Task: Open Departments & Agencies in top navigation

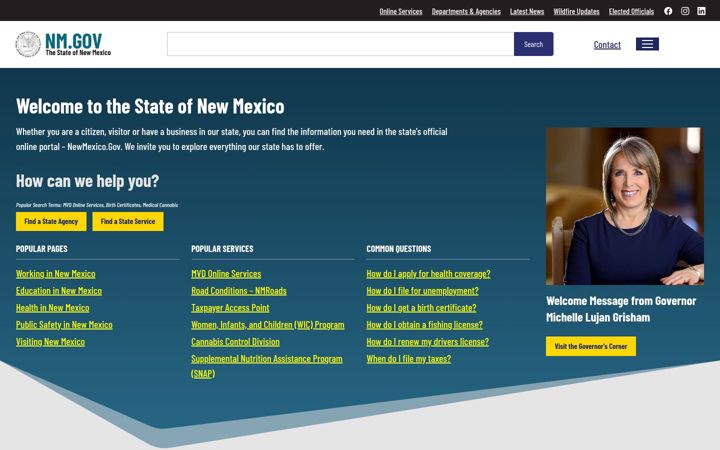Action: point(466,11)
